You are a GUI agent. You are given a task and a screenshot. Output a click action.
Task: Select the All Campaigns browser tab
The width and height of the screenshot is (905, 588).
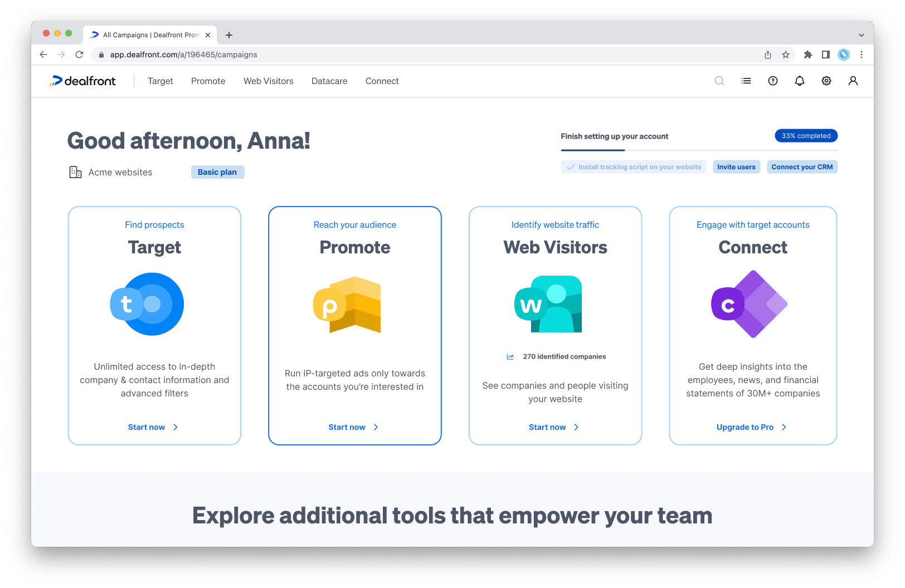150,35
